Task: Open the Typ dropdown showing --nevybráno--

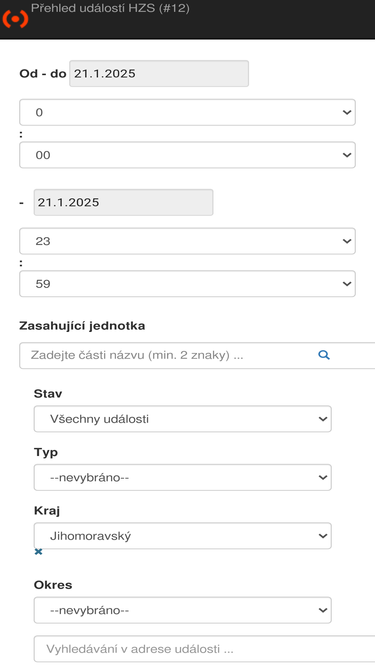Action: click(x=183, y=477)
